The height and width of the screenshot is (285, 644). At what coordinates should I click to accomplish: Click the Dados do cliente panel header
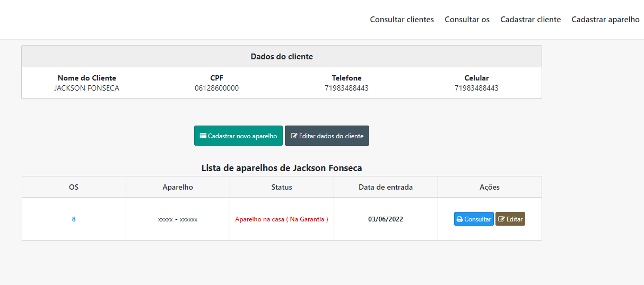282,57
